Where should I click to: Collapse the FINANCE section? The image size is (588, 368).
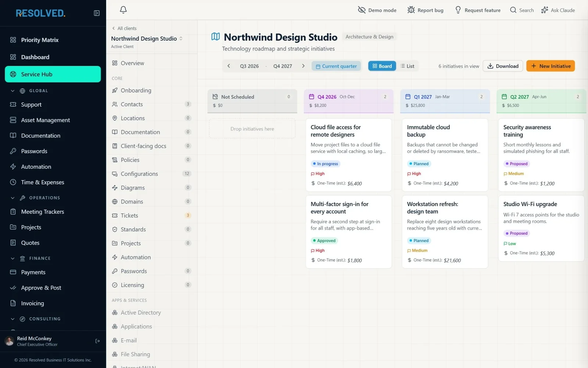12,258
